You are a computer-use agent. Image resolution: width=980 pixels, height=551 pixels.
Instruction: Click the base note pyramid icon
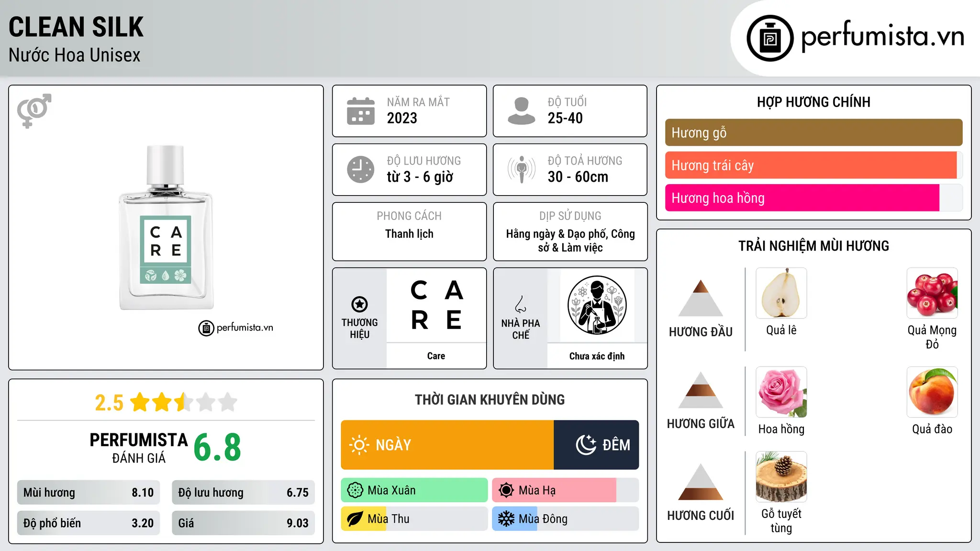(701, 482)
